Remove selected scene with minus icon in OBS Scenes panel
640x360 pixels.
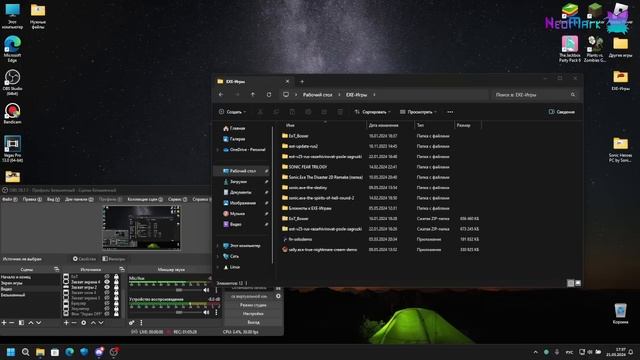coord(12,323)
